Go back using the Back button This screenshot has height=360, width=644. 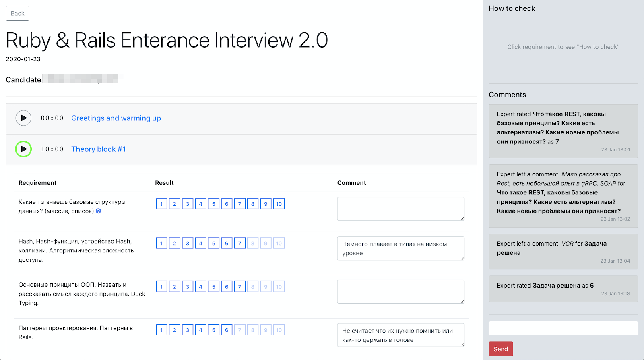click(x=17, y=13)
